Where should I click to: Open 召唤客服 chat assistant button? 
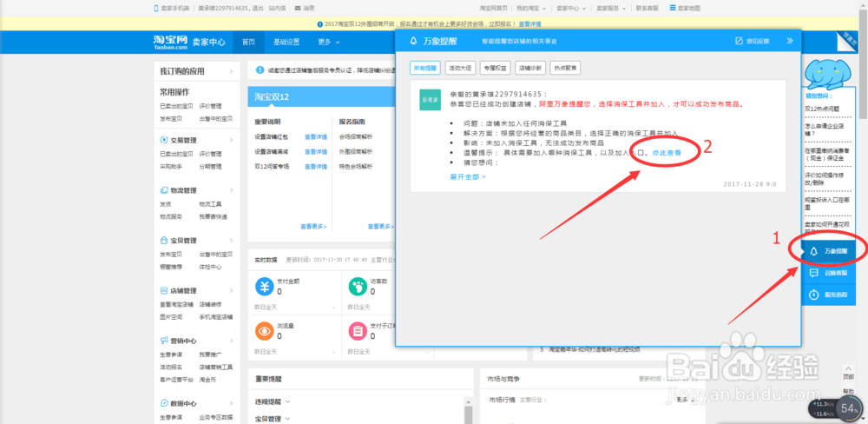(828, 273)
